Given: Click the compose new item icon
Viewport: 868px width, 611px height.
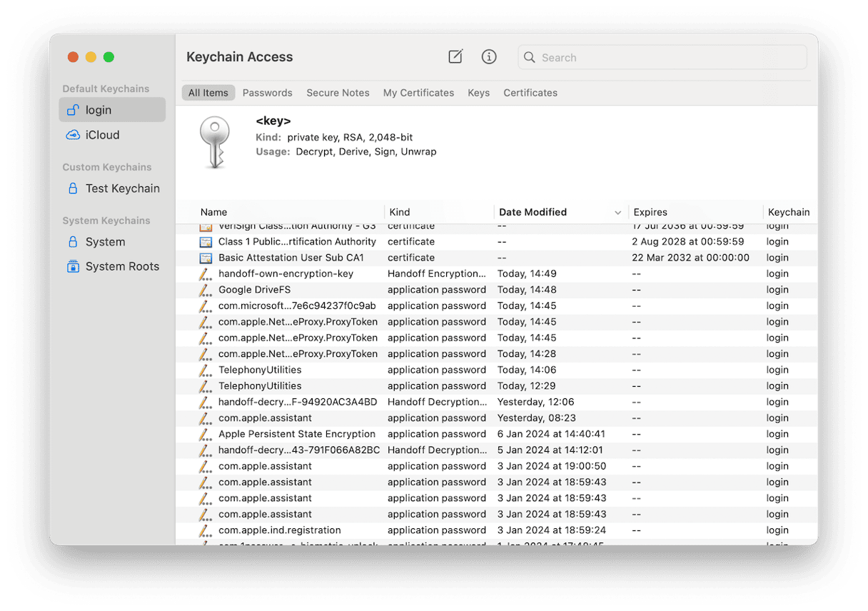Looking at the screenshot, I should click(455, 57).
